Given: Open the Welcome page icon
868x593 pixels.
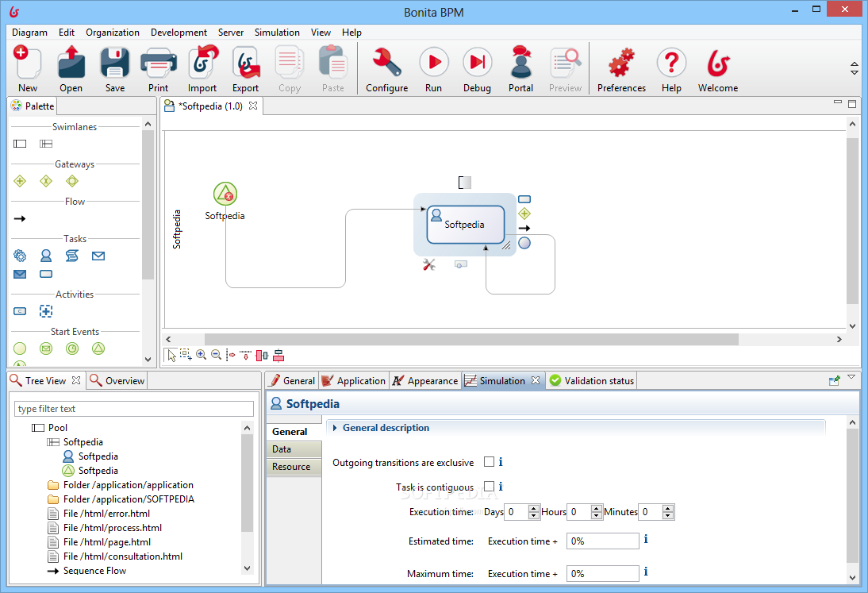Looking at the screenshot, I should pos(718,63).
